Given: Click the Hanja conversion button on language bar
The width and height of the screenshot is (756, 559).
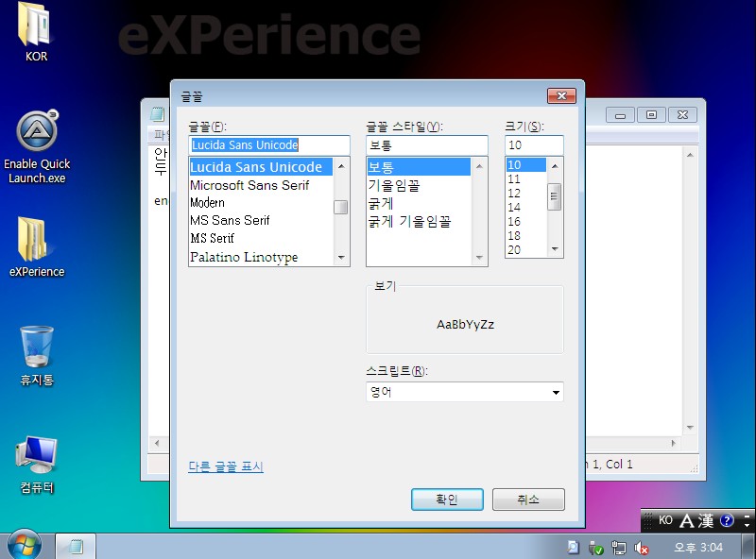Looking at the screenshot, I should (x=706, y=520).
